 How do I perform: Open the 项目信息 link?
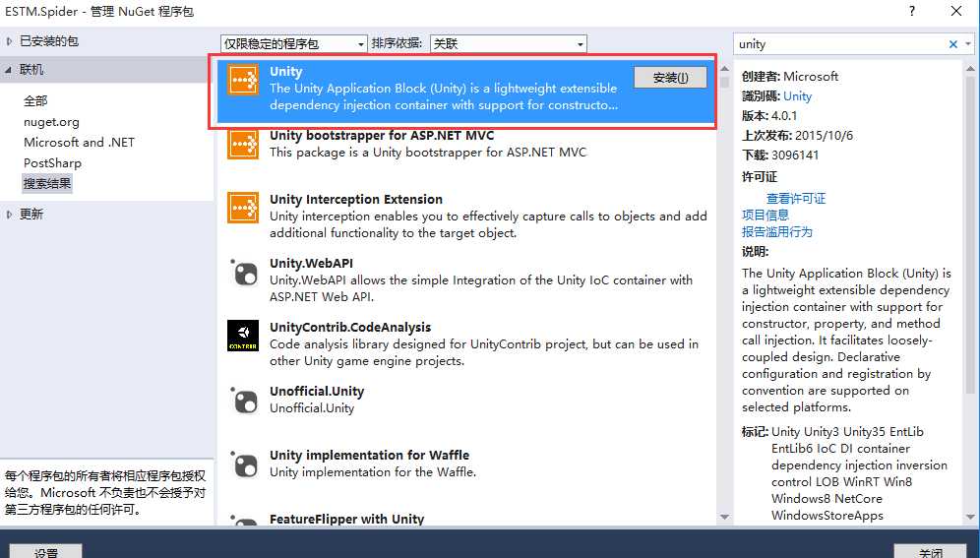[x=765, y=215]
